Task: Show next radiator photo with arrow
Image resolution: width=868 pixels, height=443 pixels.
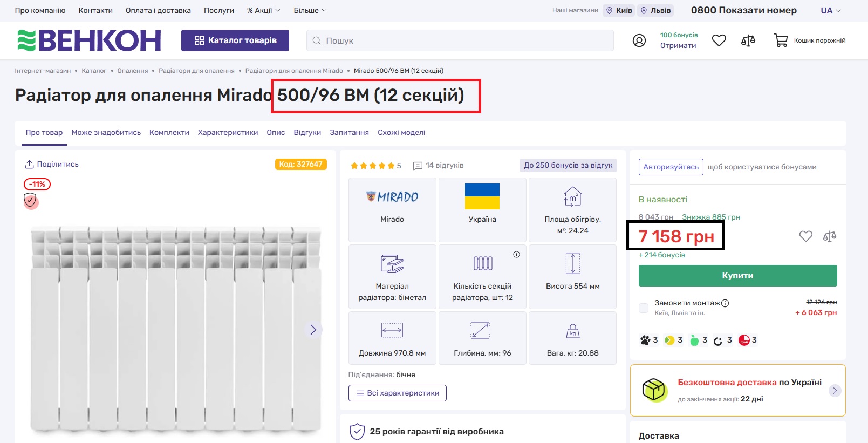Action: click(313, 330)
